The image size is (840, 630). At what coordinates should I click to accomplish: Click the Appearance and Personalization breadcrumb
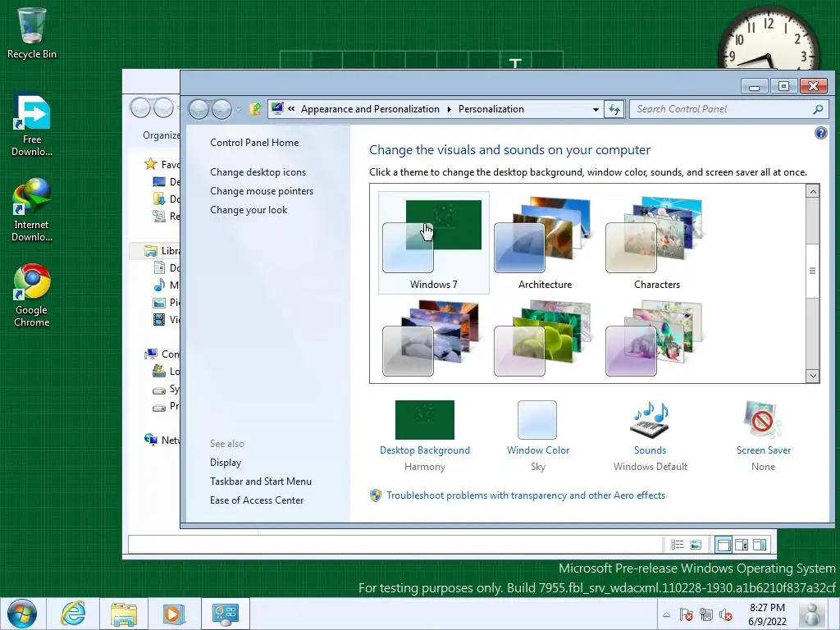click(x=370, y=109)
